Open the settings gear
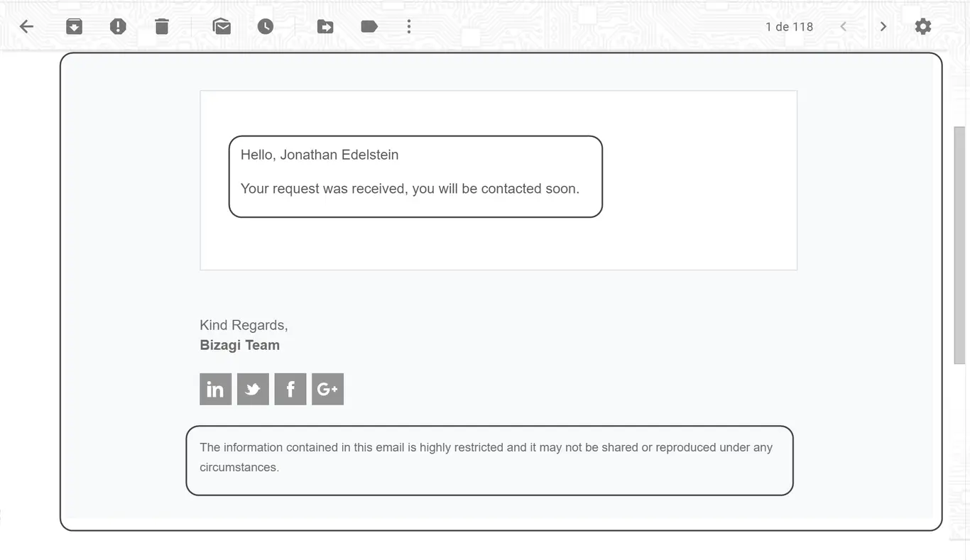 922,27
